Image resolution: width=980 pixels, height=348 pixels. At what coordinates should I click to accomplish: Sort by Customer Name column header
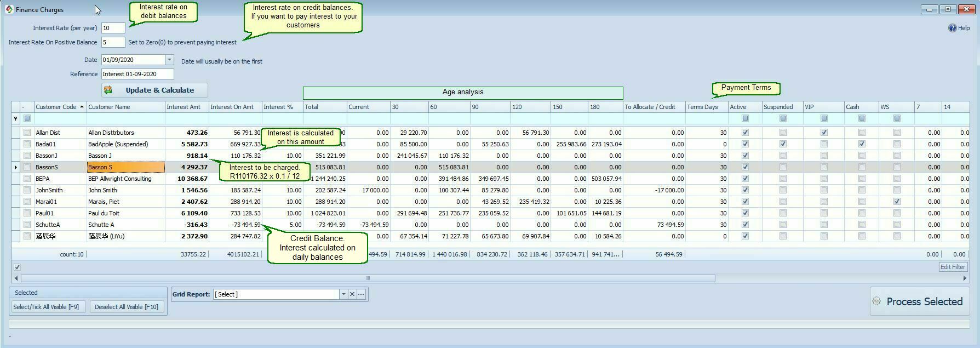point(126,107)
